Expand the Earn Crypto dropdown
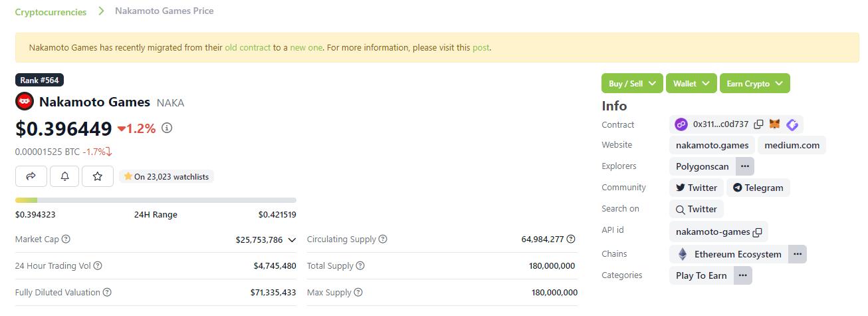This screenshot has width=868, height=316. (754, 83)
